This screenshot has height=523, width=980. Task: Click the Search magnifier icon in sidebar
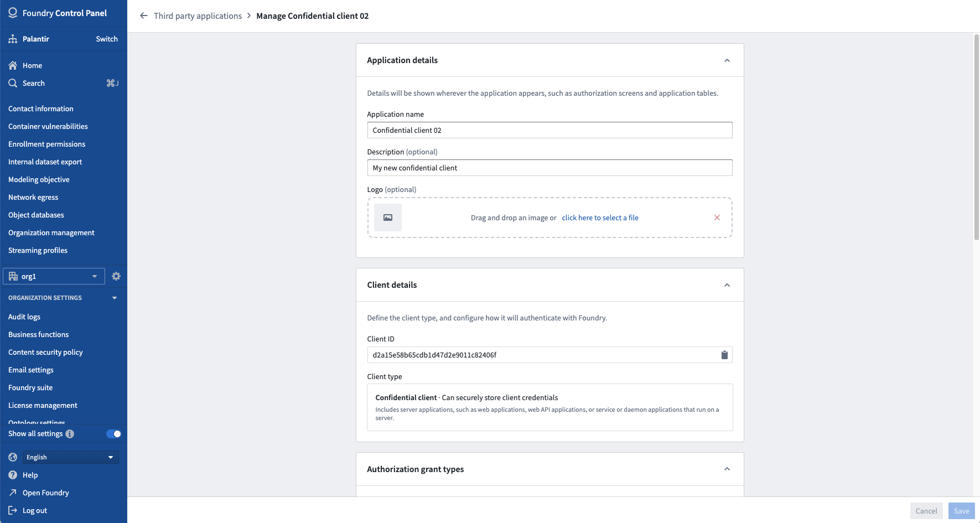(13, 83)
